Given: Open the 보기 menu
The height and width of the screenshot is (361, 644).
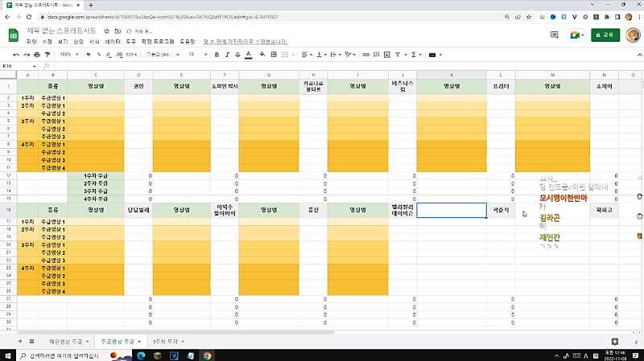Looking at the screenshot, I should point(63,42).
